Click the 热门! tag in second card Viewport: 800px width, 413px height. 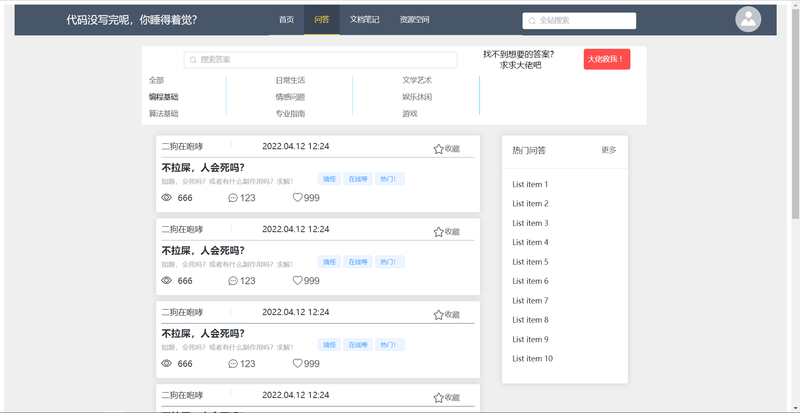coord(390,262)
